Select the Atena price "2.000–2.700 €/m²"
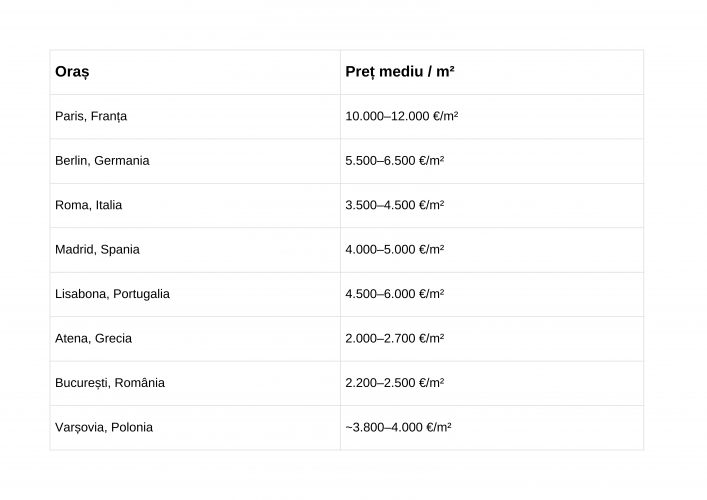The image size is (707, 500). [x=394, y=338]
